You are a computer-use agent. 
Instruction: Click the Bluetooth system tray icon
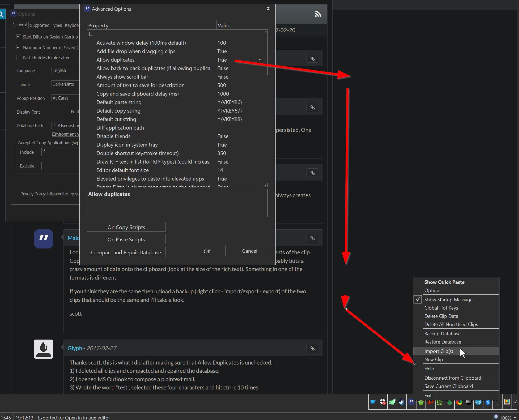(488, 403)
